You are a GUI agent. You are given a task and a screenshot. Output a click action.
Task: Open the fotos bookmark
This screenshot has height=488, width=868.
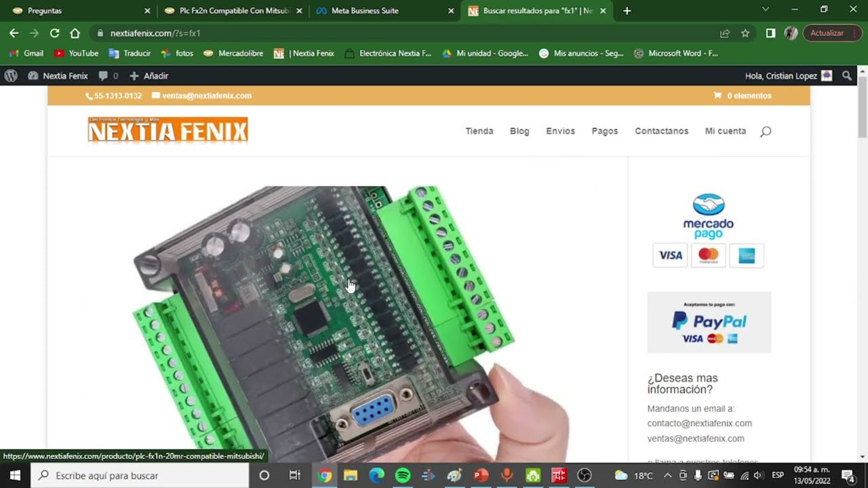(x=177, y=53)
